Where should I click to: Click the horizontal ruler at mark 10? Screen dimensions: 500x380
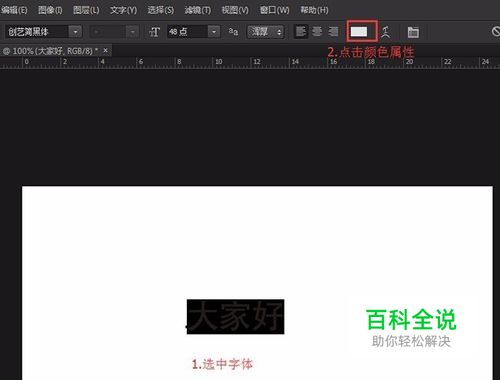[x=219, y=62]
